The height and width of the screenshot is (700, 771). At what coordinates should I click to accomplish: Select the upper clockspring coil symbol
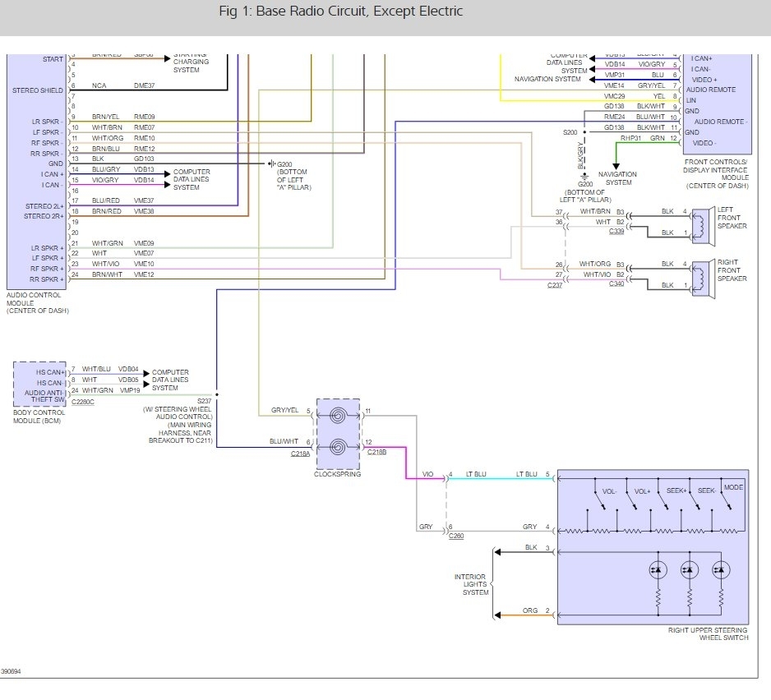[x=337, y=417]
